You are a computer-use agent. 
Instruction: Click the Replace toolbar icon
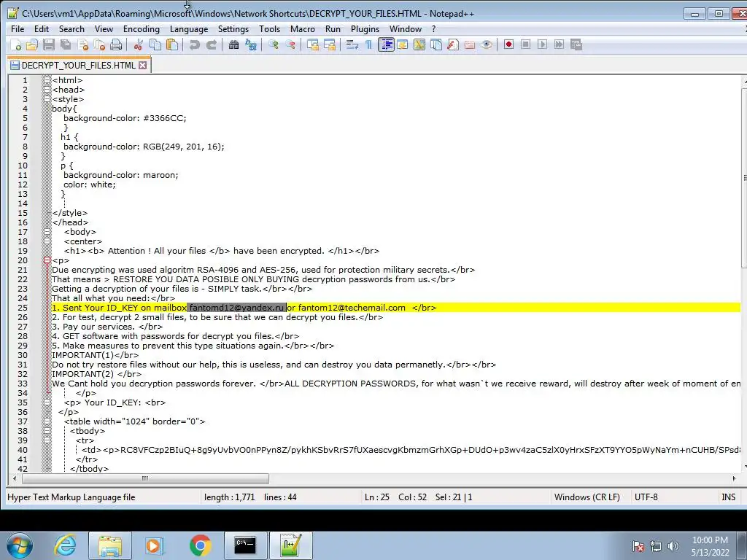(251, 44)
